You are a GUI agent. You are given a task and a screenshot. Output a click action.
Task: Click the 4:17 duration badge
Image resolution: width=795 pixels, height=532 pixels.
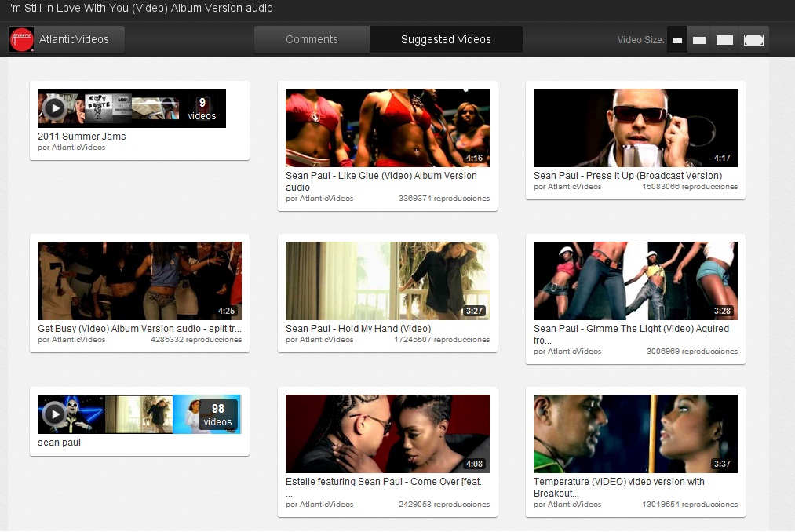722,159
